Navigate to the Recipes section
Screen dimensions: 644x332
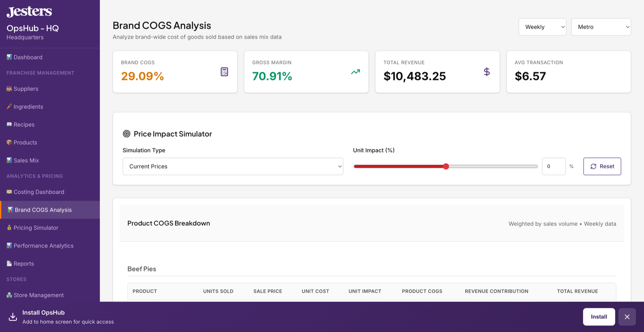[24, 124]
